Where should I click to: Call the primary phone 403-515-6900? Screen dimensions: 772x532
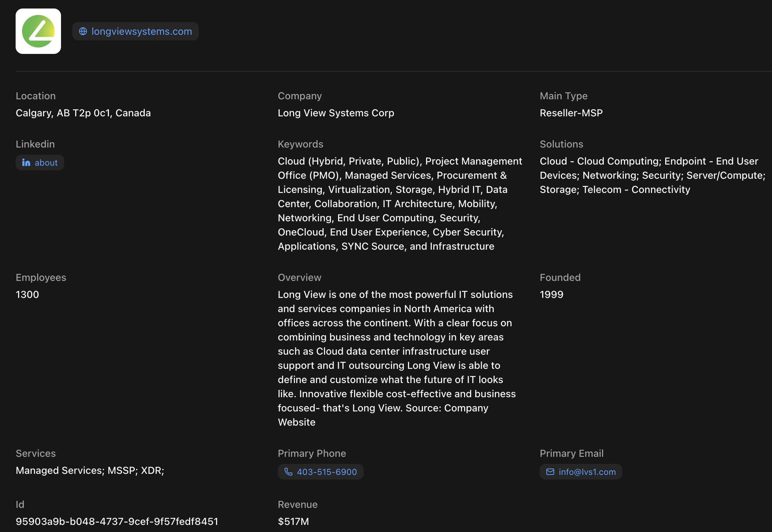(321, 472)
